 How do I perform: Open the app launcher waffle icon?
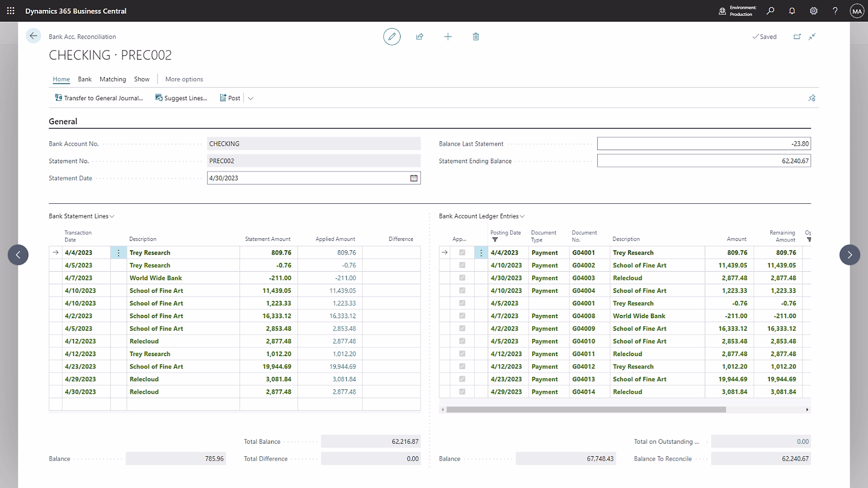[10, 10]
